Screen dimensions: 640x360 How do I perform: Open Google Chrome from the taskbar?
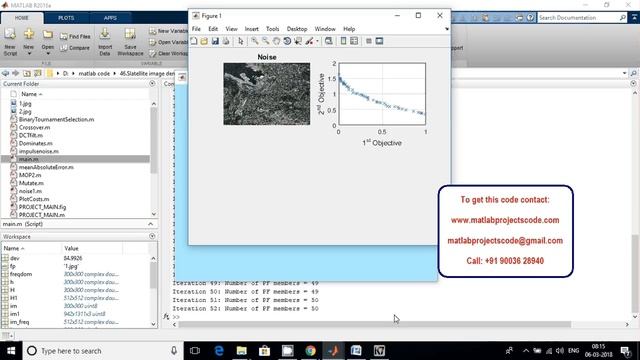coord(311,351)
